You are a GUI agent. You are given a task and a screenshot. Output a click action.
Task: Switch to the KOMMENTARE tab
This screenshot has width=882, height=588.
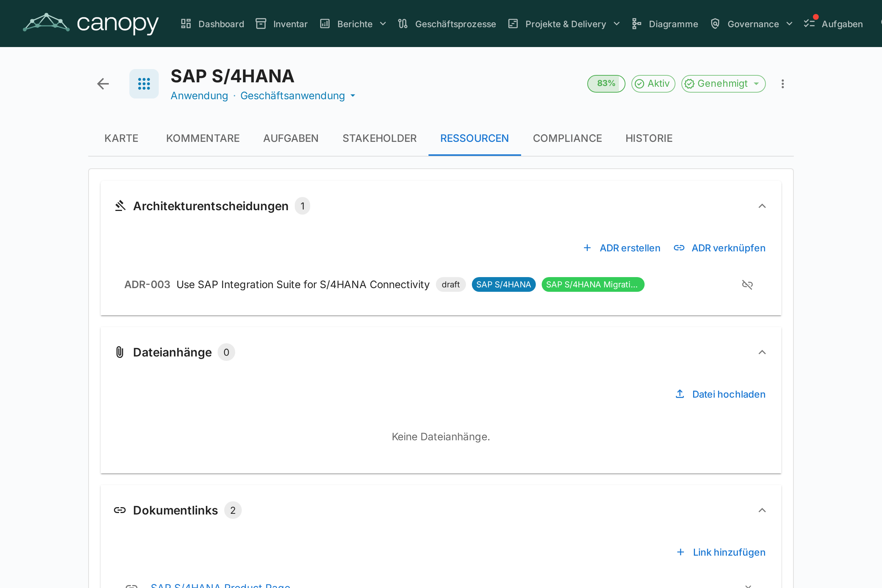point(203,139)
